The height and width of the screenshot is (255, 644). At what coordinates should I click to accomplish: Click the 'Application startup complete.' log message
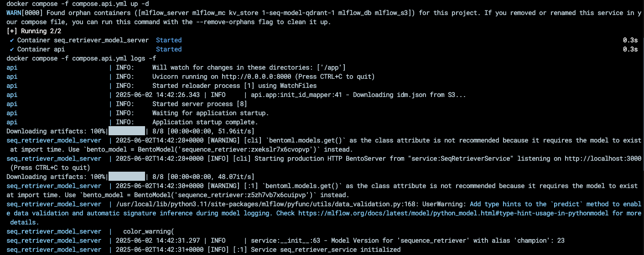[x=205, y=122]
